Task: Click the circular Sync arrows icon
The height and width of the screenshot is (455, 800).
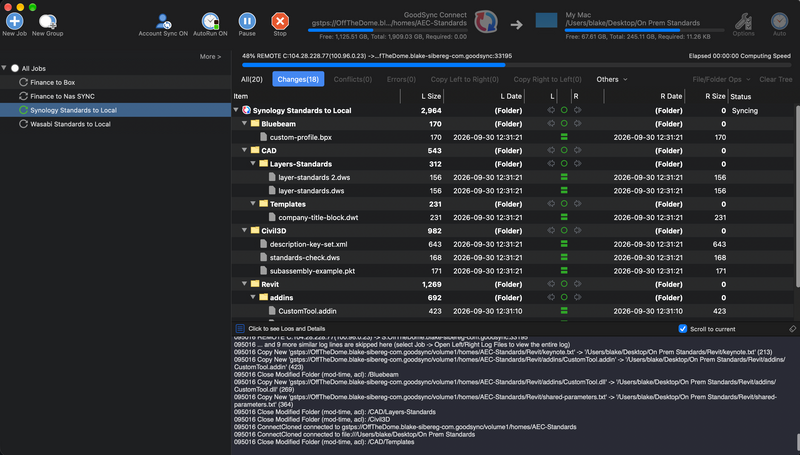Action: (x=486, y=22)
